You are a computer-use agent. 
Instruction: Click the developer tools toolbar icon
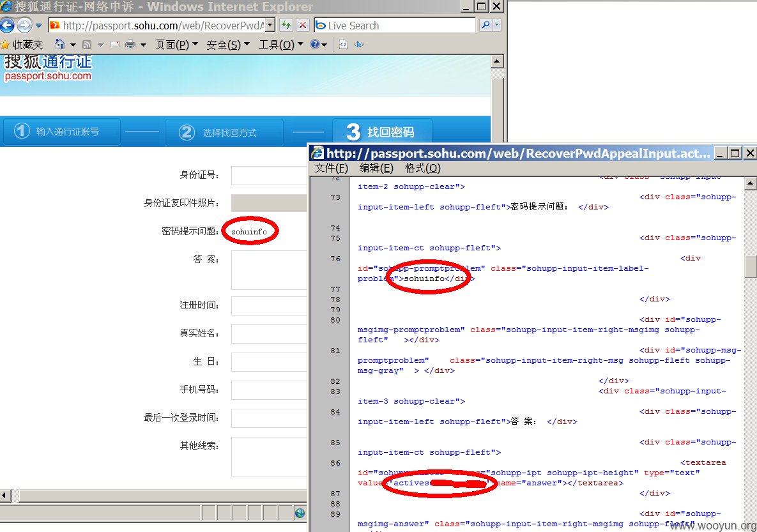343,45
